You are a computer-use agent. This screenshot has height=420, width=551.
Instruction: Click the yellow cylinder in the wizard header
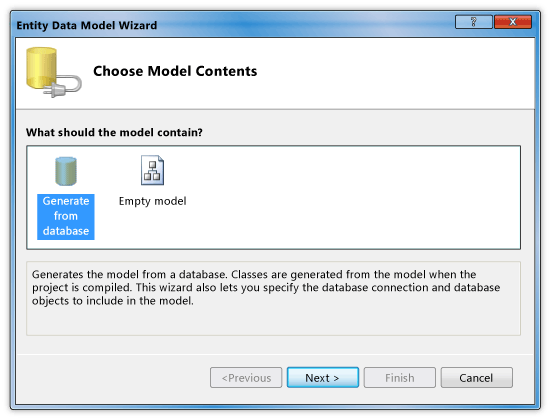tap(41, 68)
